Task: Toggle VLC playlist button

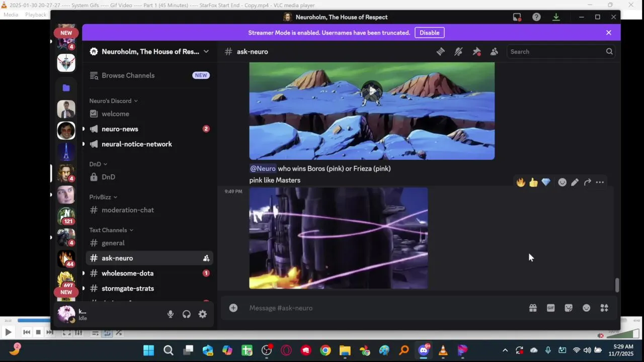Action: 95,332
